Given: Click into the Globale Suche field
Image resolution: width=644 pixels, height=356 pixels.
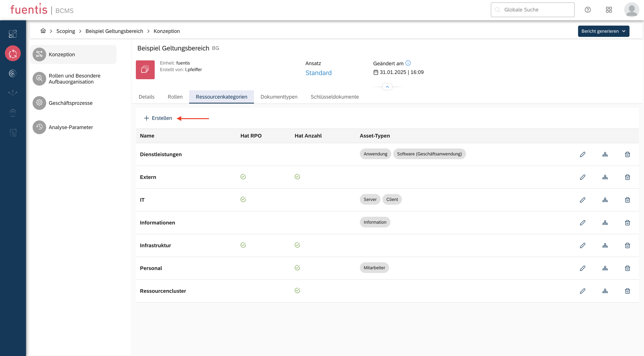Looking at the screenshot, I should tap(532, 10).
